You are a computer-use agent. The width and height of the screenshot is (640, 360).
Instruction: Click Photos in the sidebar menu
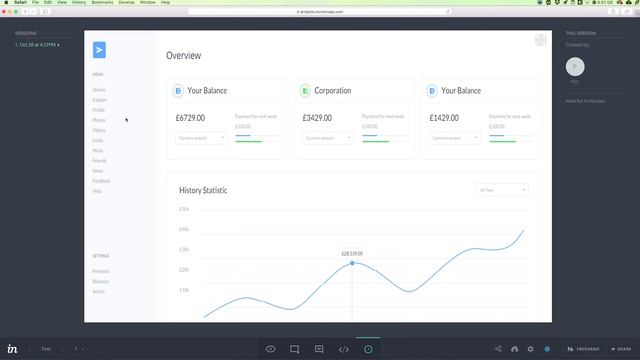[x=99, y=120]
